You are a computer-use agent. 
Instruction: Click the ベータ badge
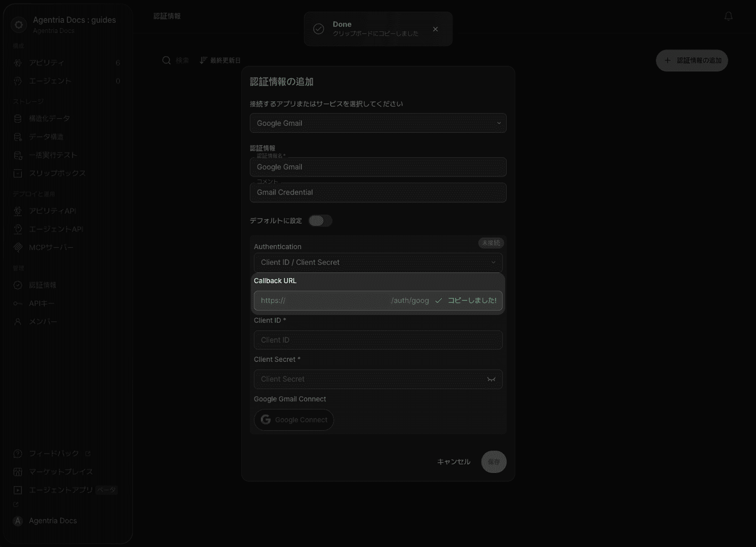[107, 490]
